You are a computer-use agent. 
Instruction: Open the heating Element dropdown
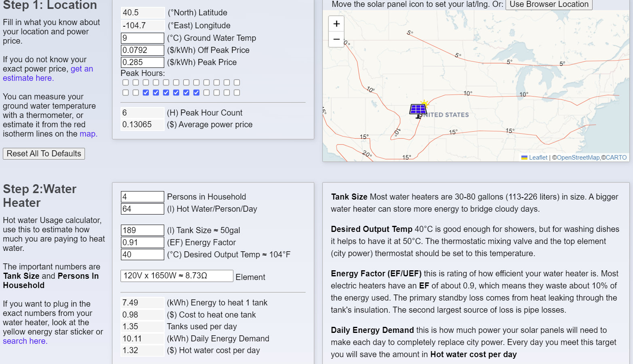click(x=177, y=276)
